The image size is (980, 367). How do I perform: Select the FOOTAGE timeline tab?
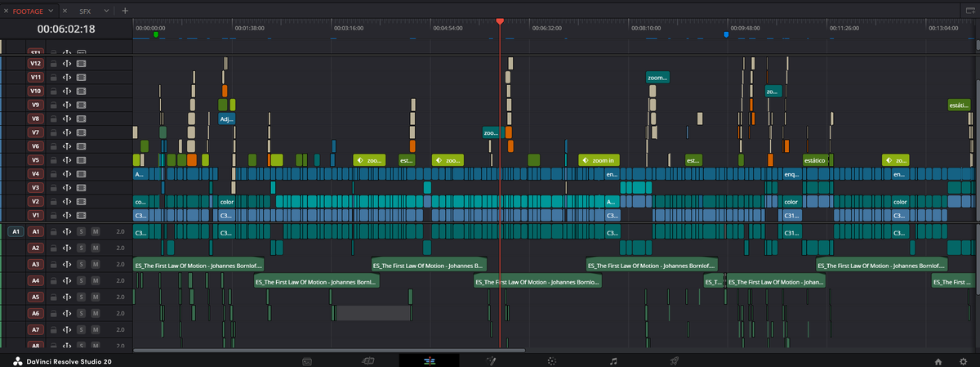(29, 11)
